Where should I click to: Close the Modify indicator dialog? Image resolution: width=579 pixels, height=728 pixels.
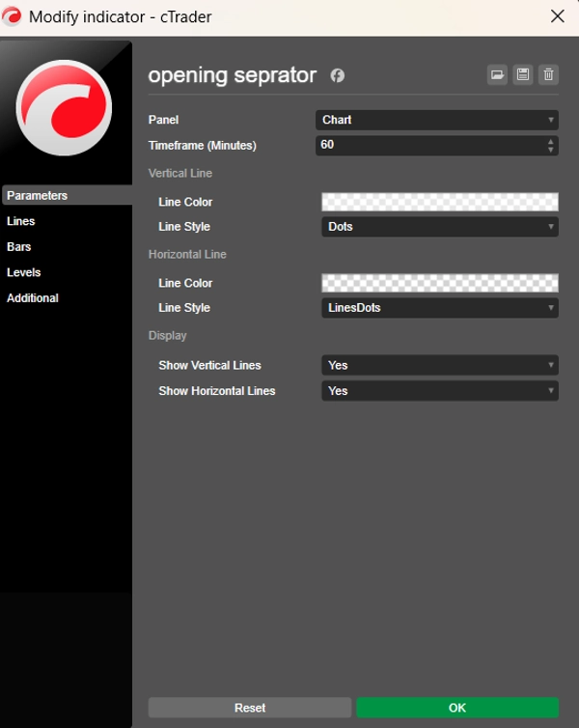557,16
